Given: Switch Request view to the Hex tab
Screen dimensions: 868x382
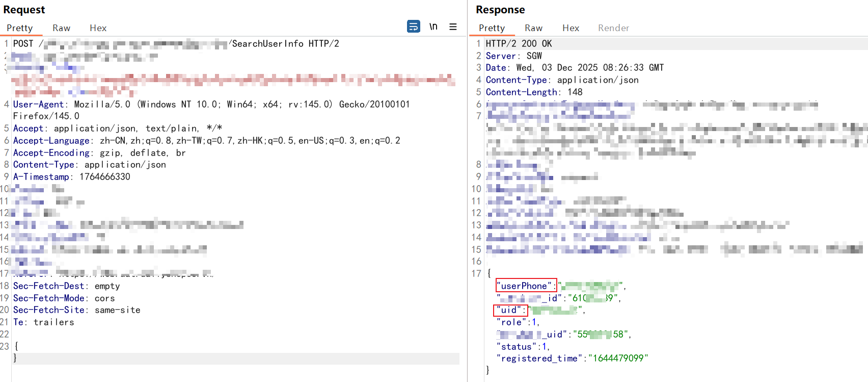Looking at the screenshot, I should [x=98, y=28].
